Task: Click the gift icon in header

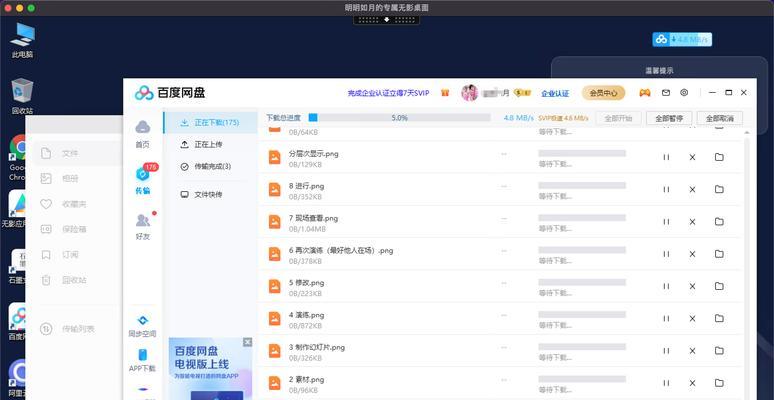Action: point(445,92)
